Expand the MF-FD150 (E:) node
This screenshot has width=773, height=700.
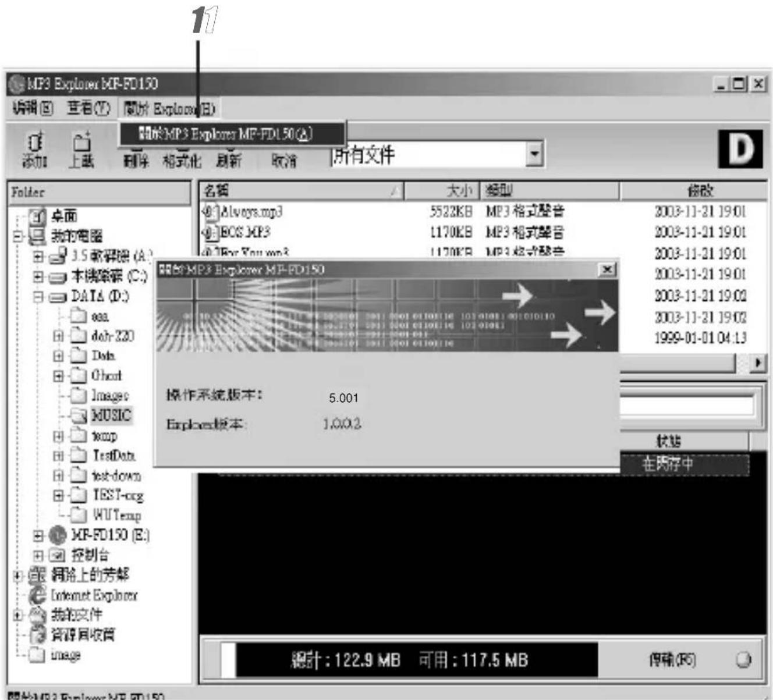coord(38,535)
